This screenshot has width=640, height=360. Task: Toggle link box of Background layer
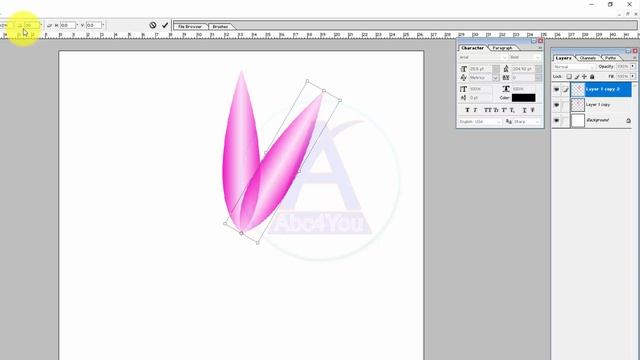(x=565, y=121)
